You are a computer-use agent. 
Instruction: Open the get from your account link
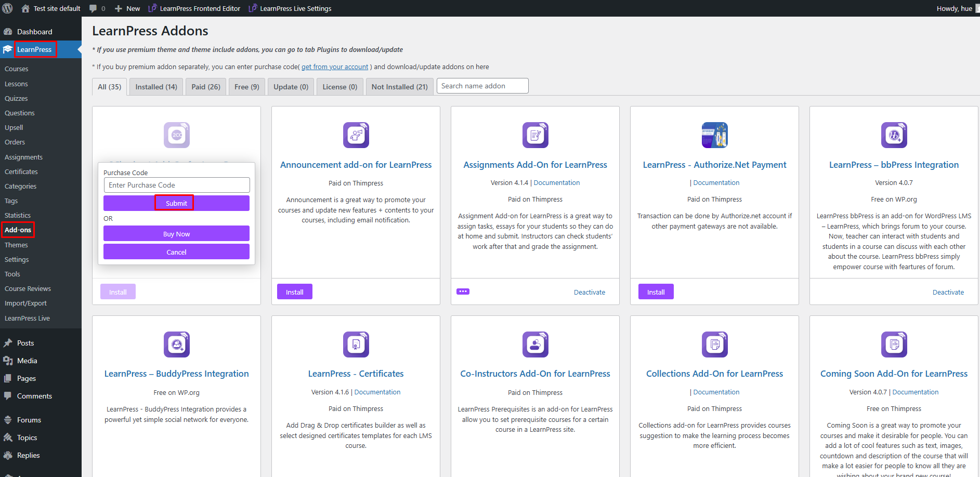point(335,67)
